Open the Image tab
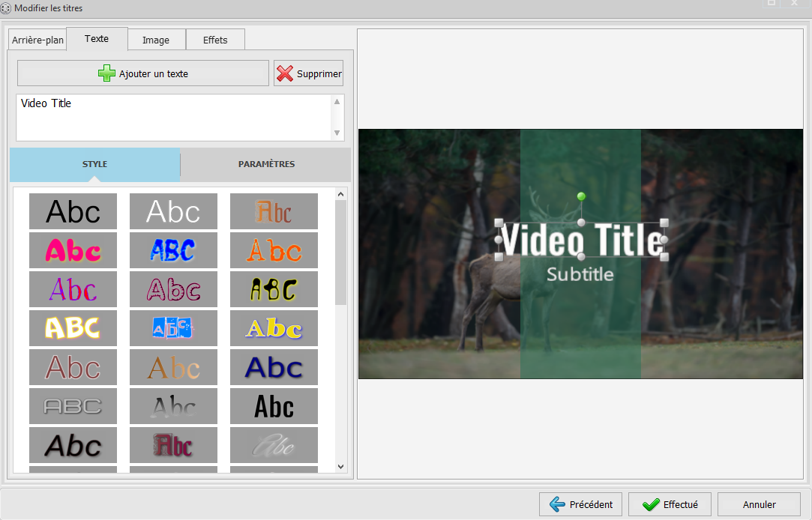 (x=156, y=40)
